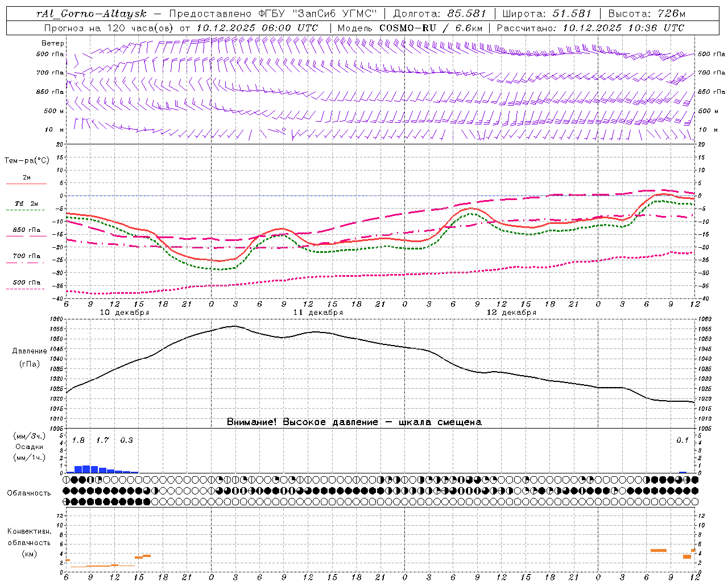The width and height of the screenshot is (728, 582).
Task: Click the 'Тем-ра(°C)' axis label
Action: [27, 161]
